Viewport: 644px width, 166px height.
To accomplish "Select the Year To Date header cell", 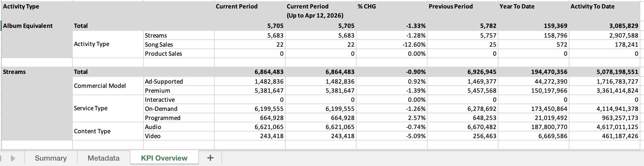I will [517, 6].
